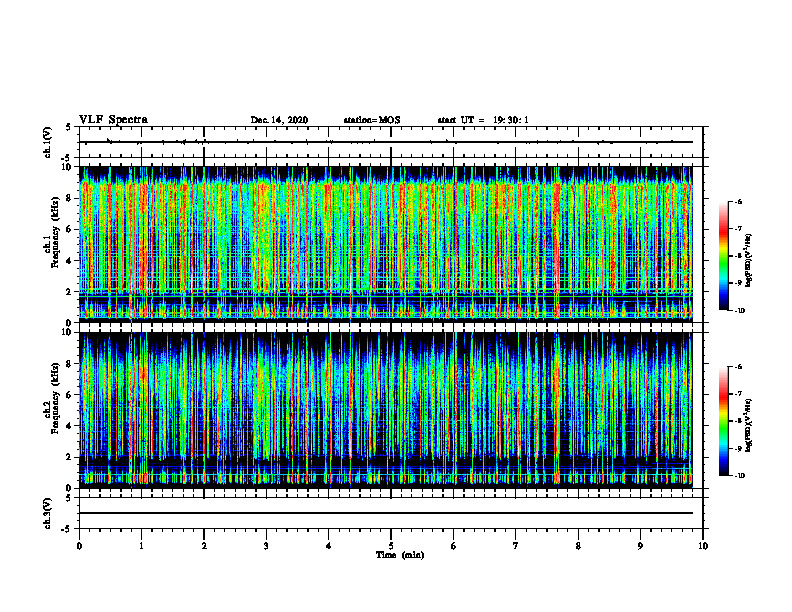The height and width of the screenshot is (612, 792).
Task: Click the ch.2 color bar log(PSD) label
Action: (x=749, y=425)
